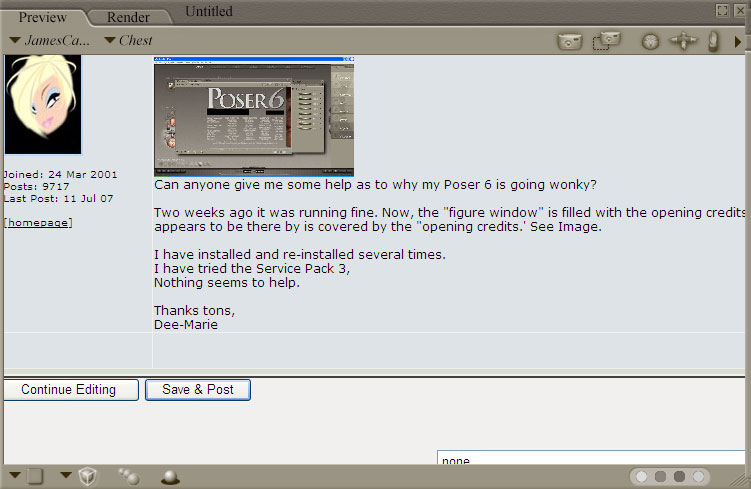The image size is (751, 489).
Task: Click the Untitled document title
Action: pos(209,11)
